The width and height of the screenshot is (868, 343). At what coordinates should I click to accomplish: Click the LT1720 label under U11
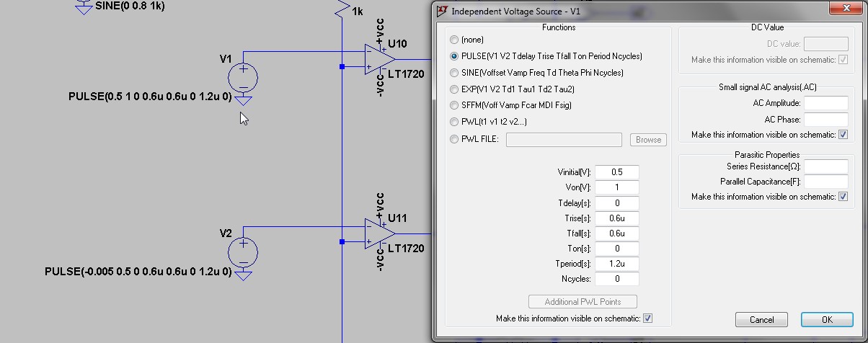[x=406, y=249]
